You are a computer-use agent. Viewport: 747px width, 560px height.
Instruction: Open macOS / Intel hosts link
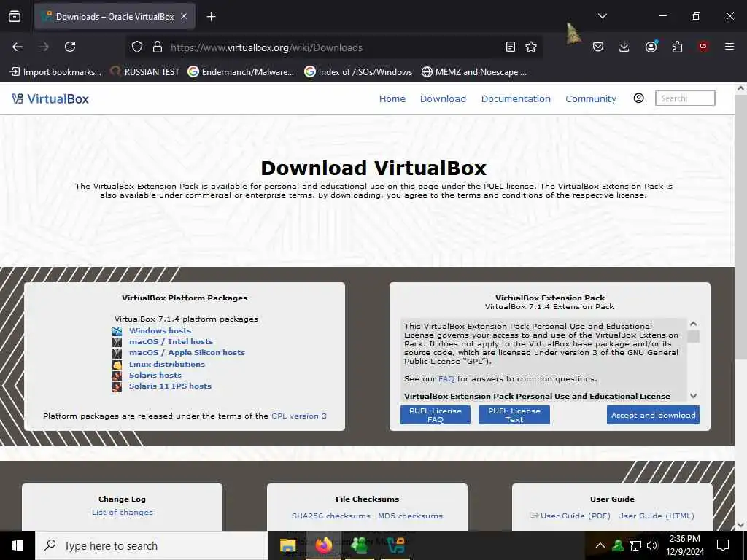(x=171, y=341)
